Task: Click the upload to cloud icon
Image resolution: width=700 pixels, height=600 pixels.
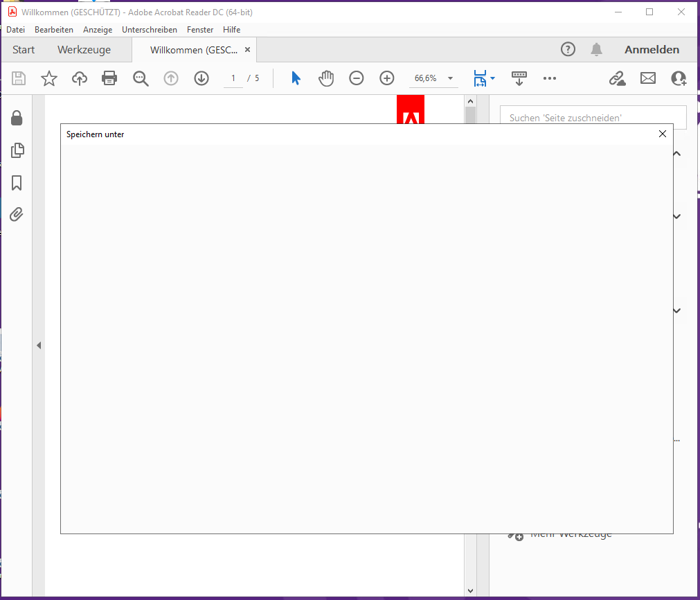Action: tap(80, 78)
